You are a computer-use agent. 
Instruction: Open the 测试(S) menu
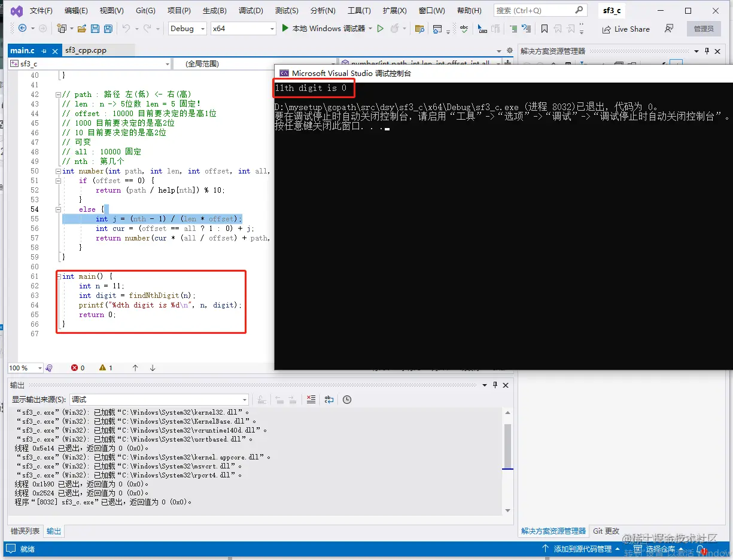[287, 11]
